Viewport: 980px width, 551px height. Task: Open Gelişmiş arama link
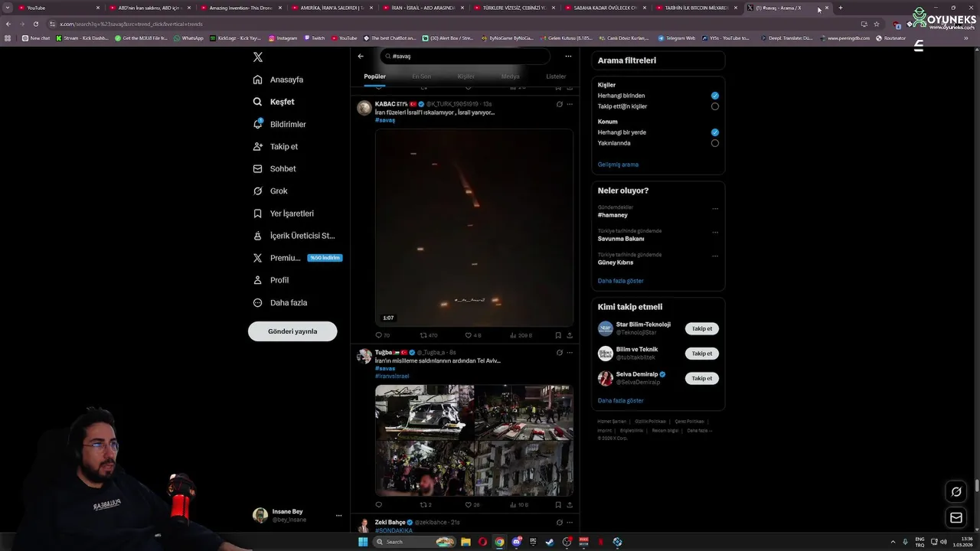618,165
